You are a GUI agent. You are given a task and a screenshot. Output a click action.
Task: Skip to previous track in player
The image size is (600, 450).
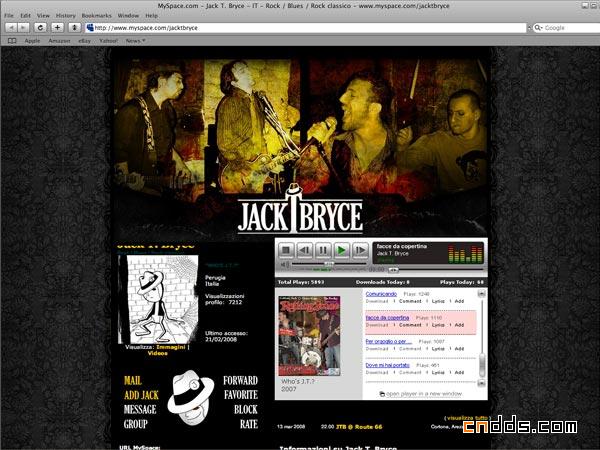(305, 251)
